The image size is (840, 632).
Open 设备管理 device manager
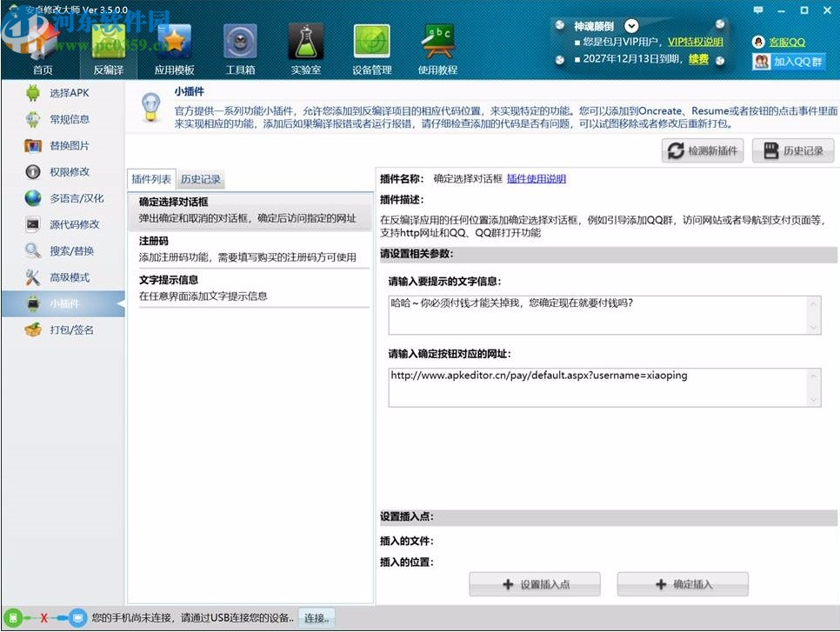[x=371, y=48]
